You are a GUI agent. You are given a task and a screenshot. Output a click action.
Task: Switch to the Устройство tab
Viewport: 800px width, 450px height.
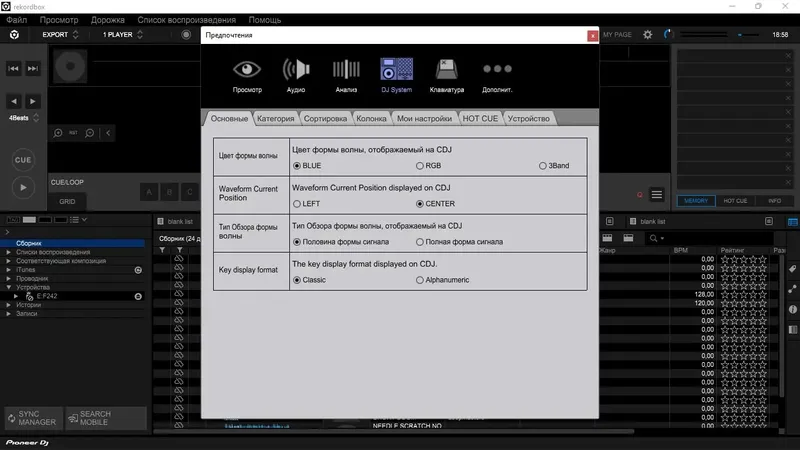(529, 118)
